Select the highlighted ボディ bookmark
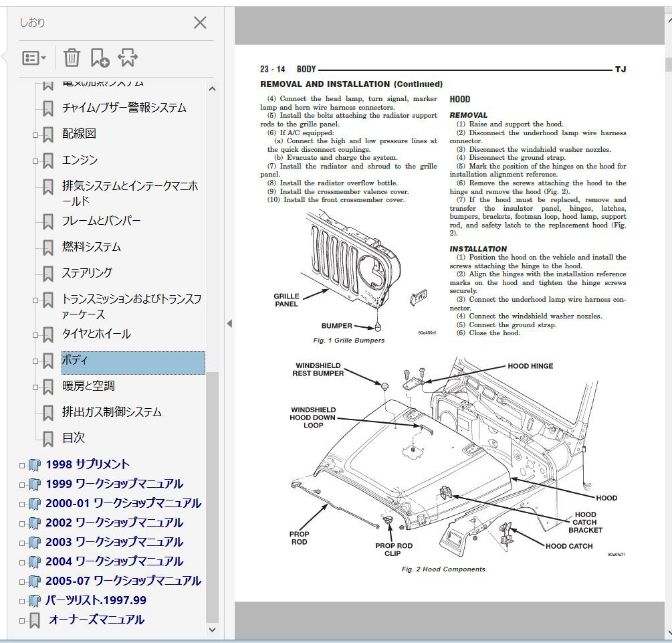This screenshot has width=672, height=643. coord(133,363)
